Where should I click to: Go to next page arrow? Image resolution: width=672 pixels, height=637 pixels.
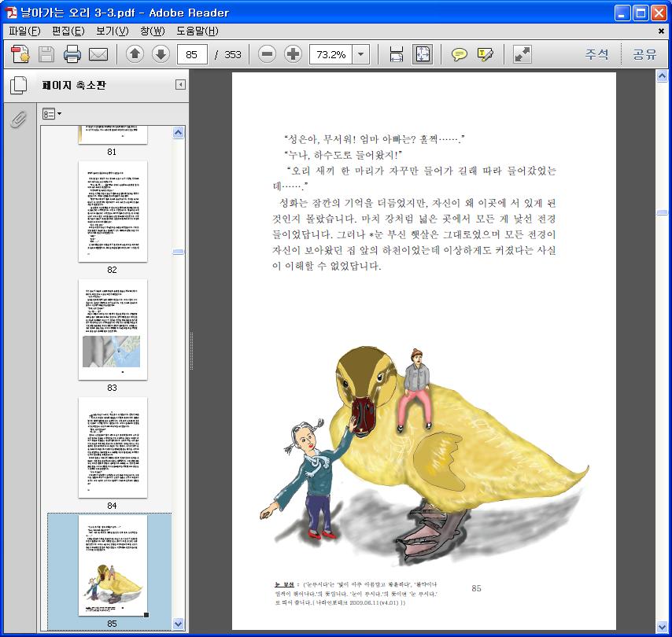[161, 54]
